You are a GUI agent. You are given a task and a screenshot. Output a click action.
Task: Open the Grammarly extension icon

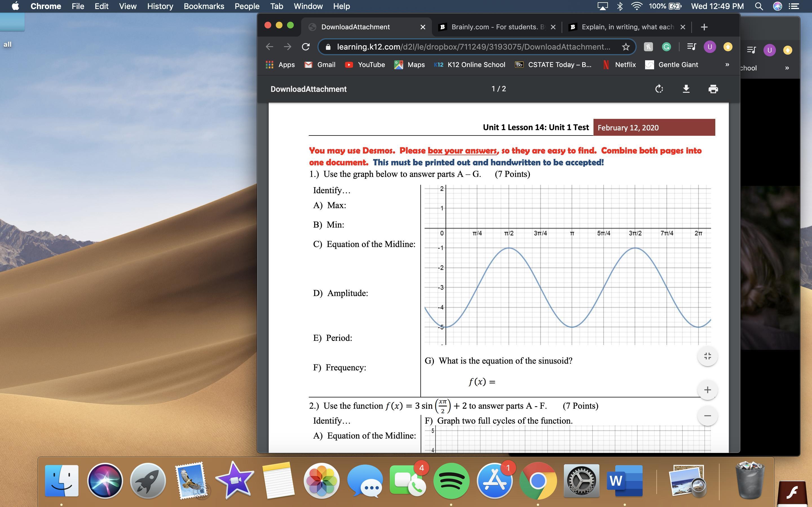667,47
